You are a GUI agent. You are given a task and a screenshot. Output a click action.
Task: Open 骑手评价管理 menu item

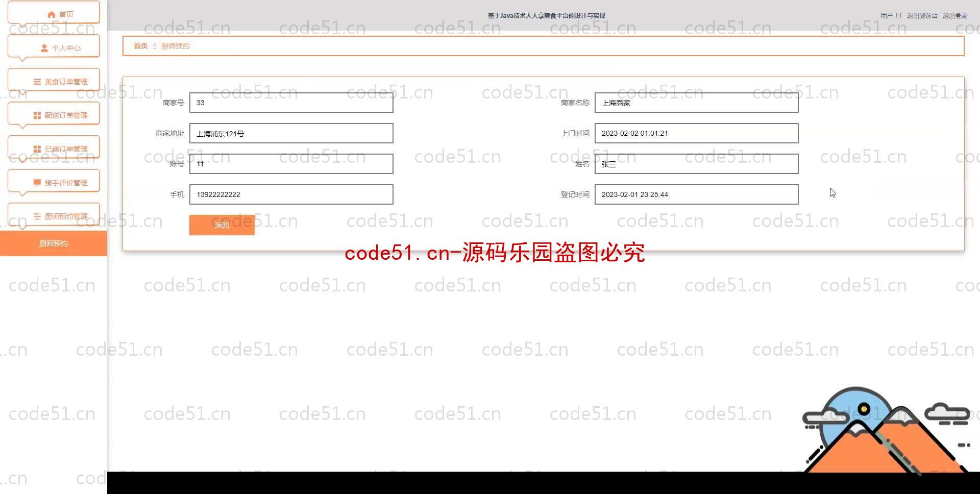[x=54, y=181]
